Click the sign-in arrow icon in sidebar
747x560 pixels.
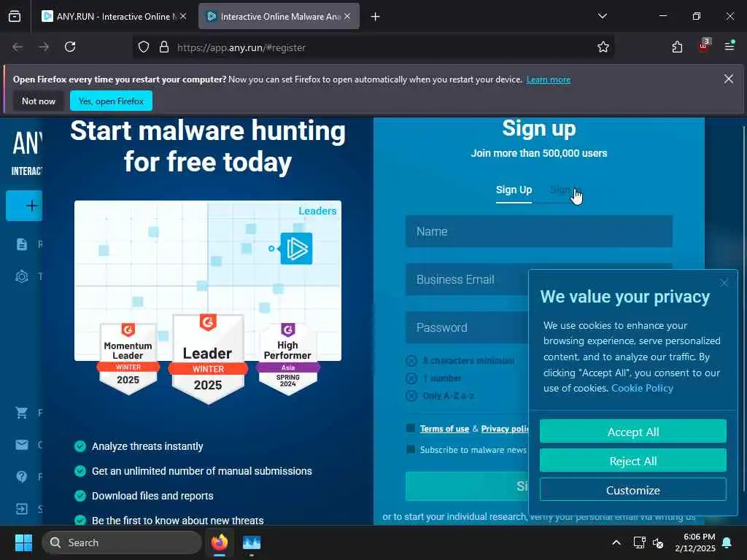(22, 509)
